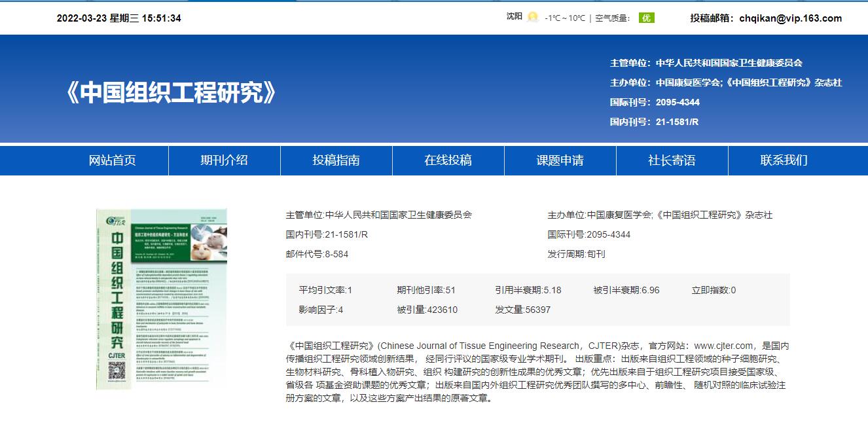Click the -1℃~10℃ temperature reading
This screenshot has height=434, width=868.
coord(564,18)
